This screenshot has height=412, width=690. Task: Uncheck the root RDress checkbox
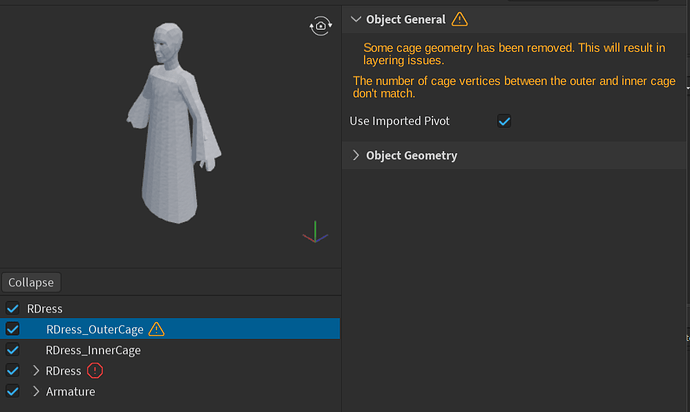point(12,309)
